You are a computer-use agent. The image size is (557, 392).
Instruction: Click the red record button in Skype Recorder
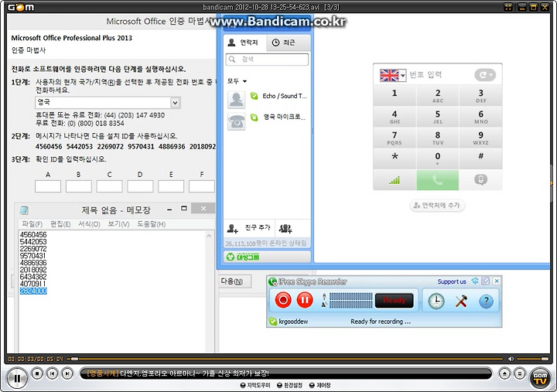(283, 300)
